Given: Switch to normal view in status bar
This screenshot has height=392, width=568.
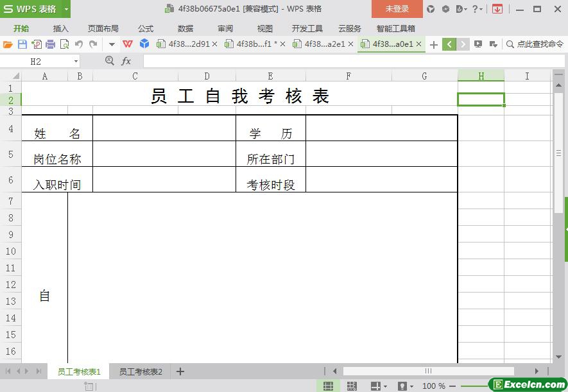Looking at the screenshot, I should click(x=328, y=386).
